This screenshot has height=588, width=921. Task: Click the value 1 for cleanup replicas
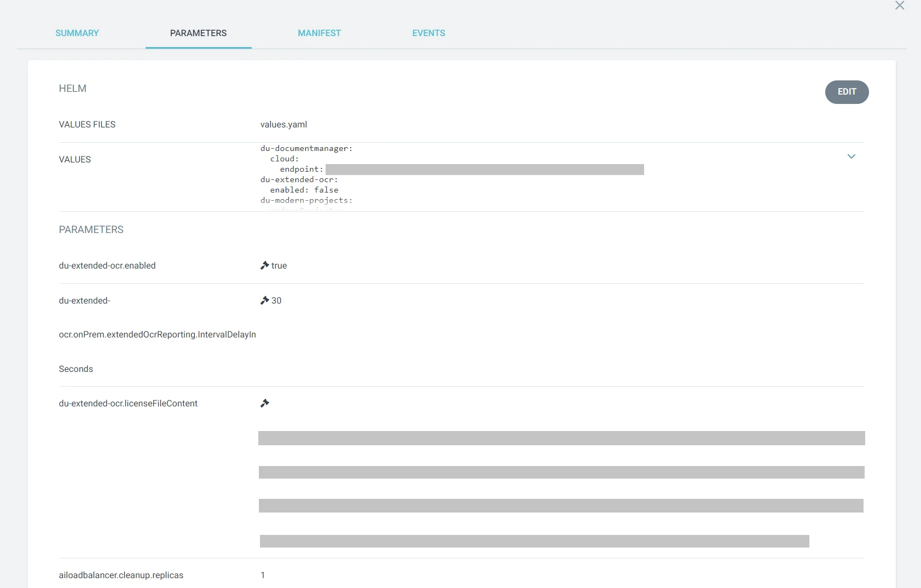pos(263,575)
